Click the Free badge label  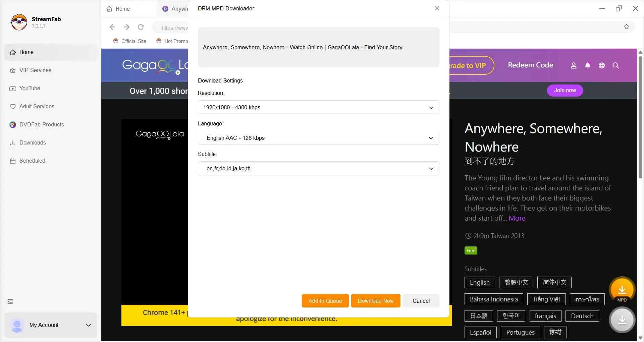click(x=471, y=251)
